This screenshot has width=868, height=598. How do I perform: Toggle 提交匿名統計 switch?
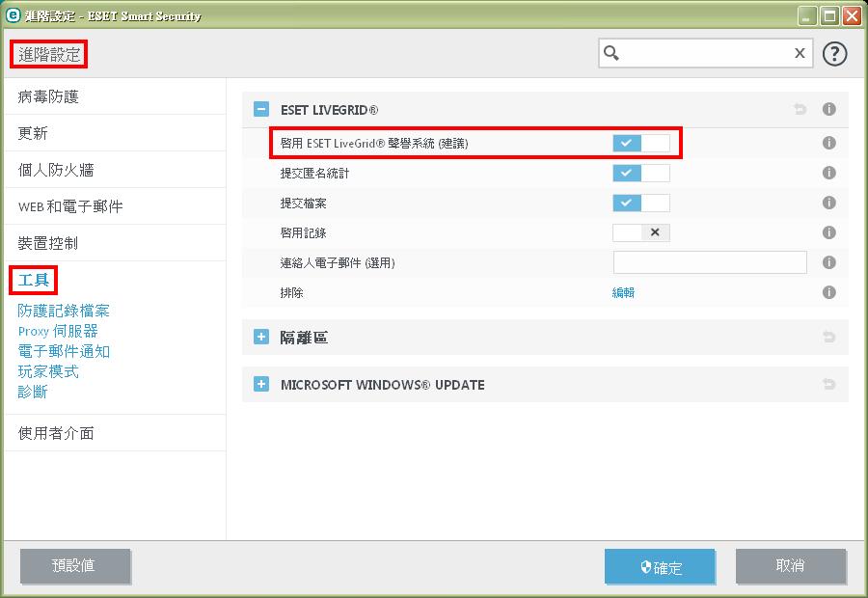click(641, 173)
